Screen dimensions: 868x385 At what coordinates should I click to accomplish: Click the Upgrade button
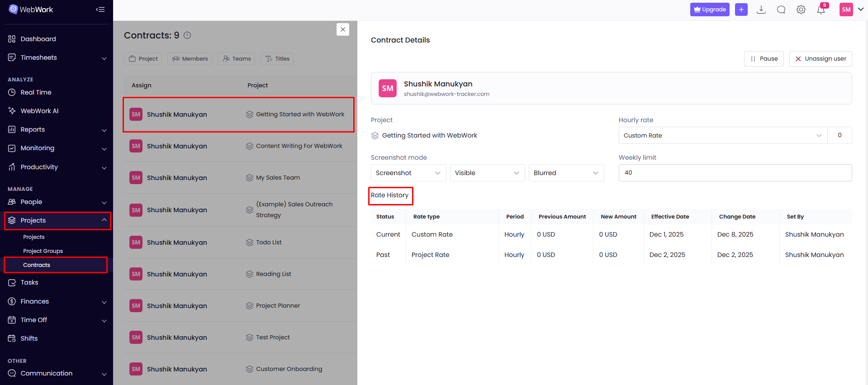point(709,10)
